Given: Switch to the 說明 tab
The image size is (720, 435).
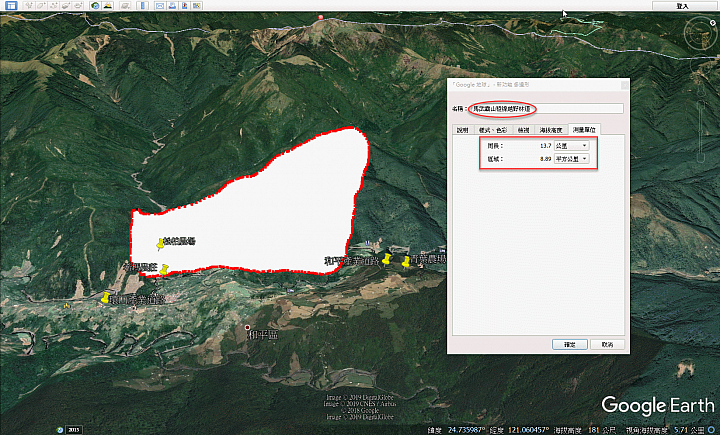Looking at the screenshot, I should click(x=463, y=130).
